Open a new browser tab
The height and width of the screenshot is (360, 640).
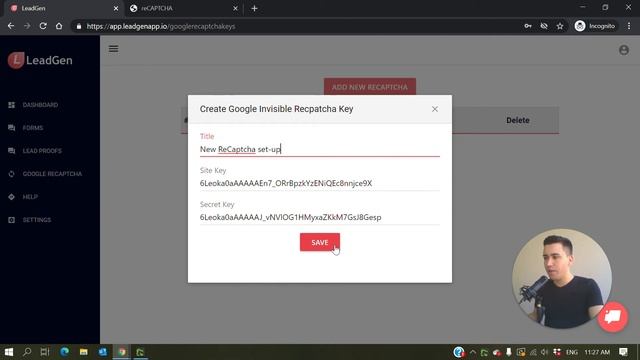(254, 8)
